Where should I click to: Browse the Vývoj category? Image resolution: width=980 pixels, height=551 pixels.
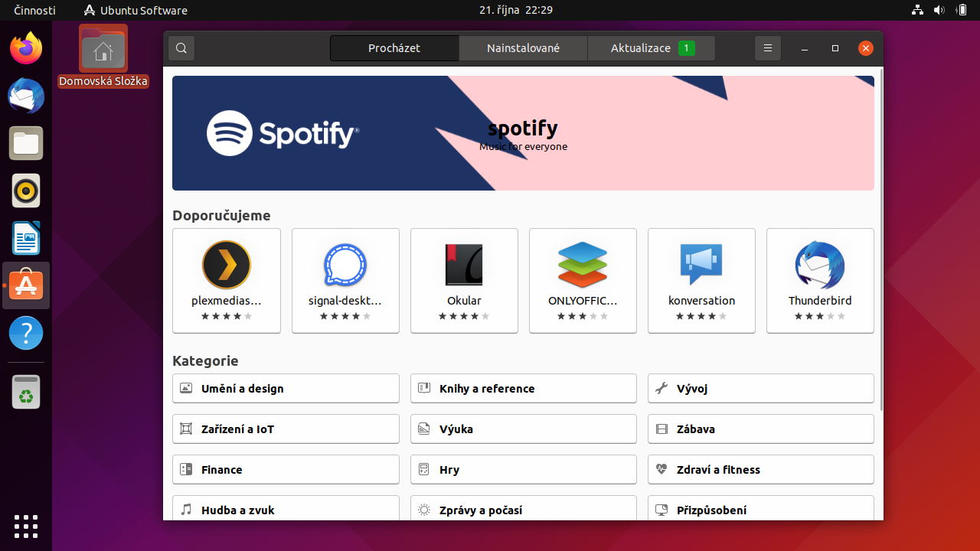pyautogui.click(x=760, y=388)
